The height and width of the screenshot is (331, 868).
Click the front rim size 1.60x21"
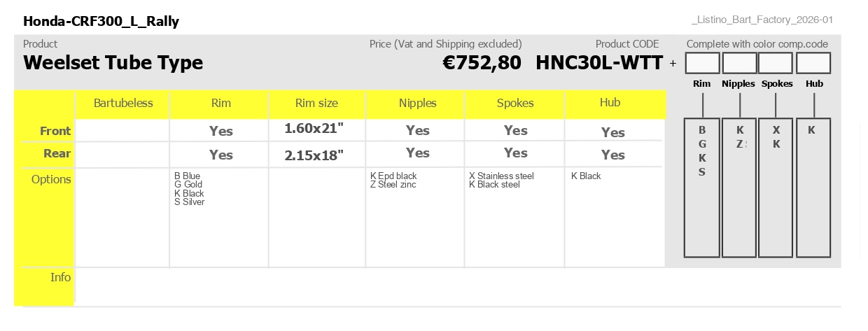(x=314, y=129)
